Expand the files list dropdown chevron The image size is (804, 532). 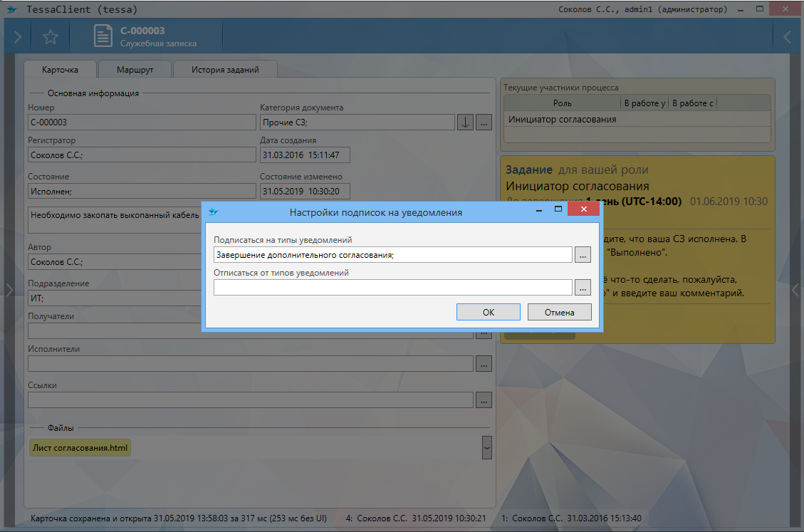(x=487, y=447)
